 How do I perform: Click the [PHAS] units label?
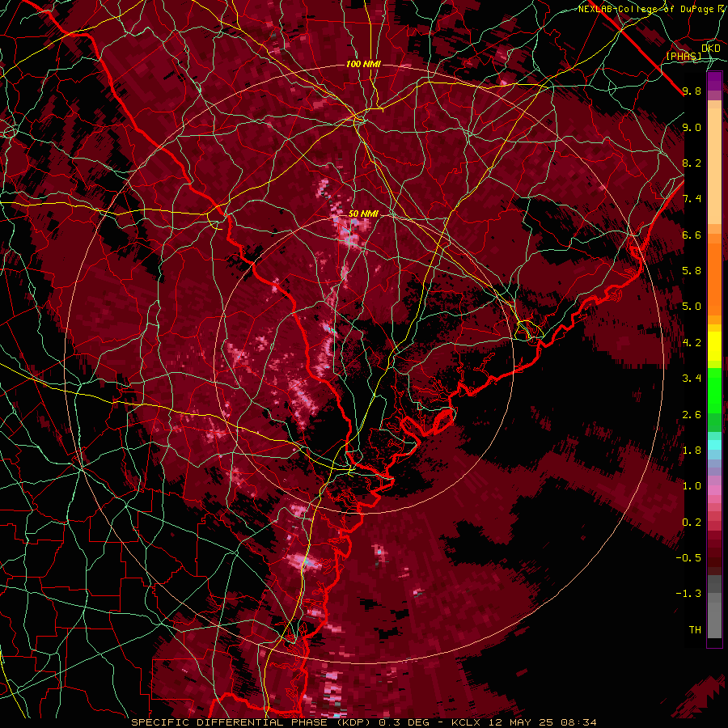(x=684, y=57)
